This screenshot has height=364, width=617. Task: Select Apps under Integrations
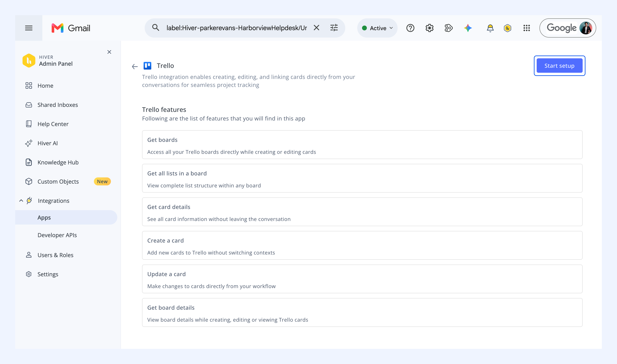[66, 218]
